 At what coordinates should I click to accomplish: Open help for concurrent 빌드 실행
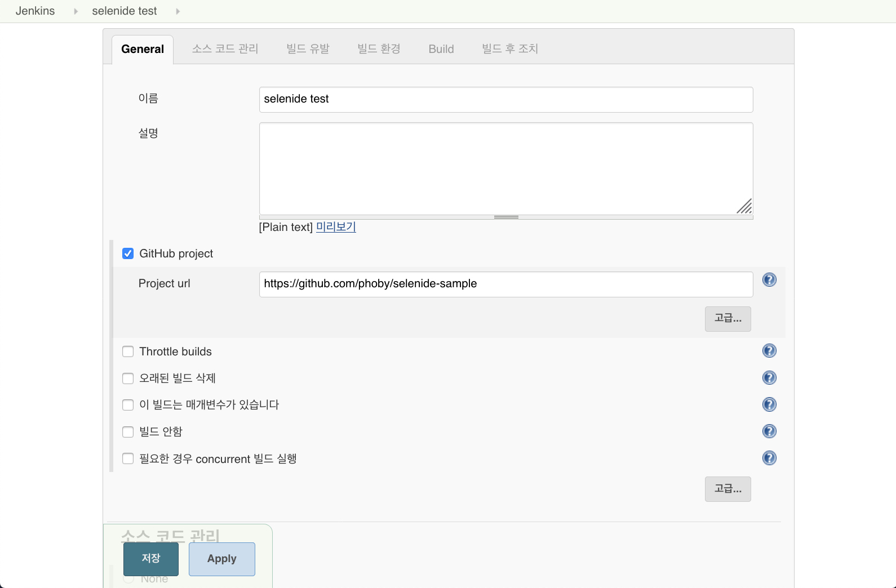tap(769, 458)
